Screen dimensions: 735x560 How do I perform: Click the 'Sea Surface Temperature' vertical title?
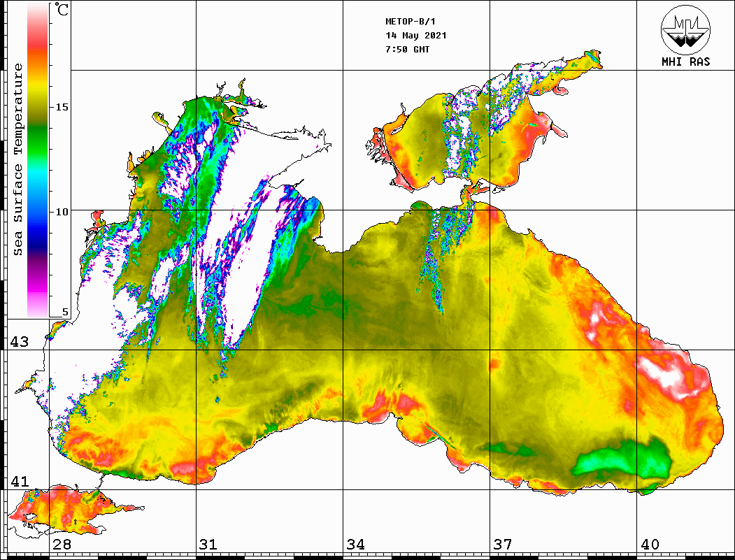(x=17, y=160)
